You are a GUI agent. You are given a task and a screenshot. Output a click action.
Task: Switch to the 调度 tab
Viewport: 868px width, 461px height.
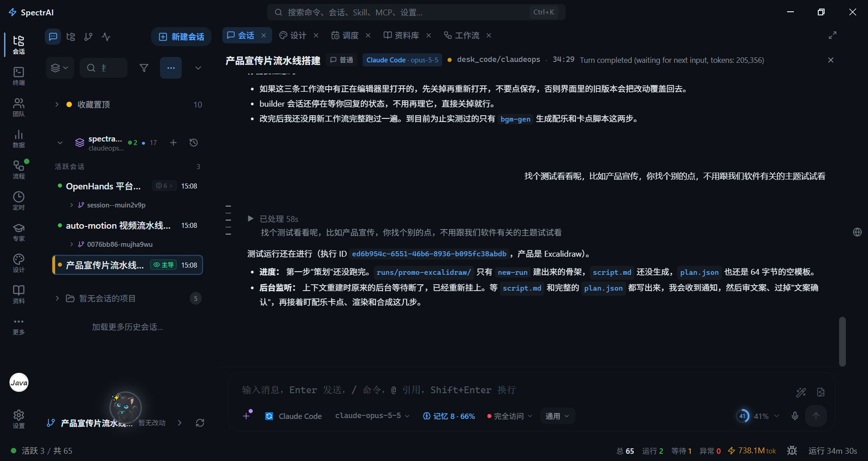(345, 35)
